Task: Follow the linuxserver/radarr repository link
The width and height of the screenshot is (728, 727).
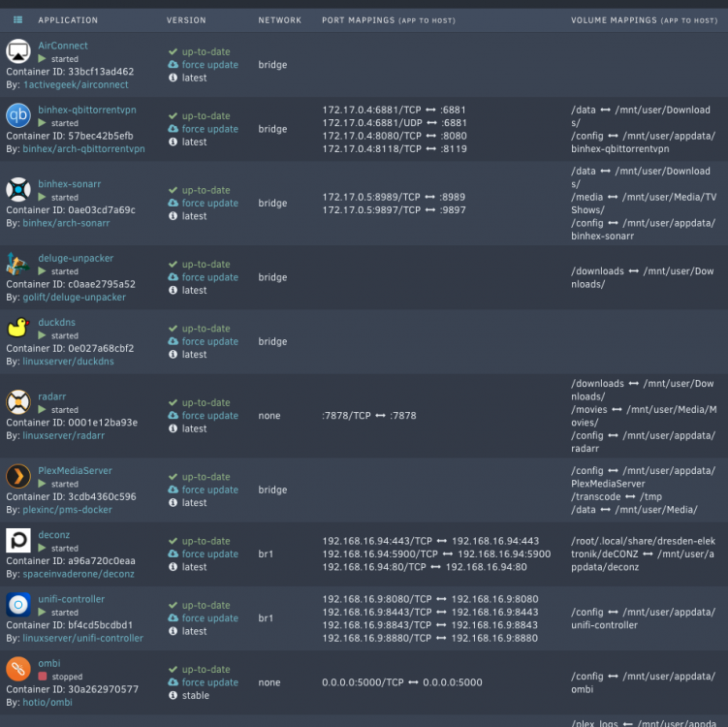Action: tap(64, 435)
